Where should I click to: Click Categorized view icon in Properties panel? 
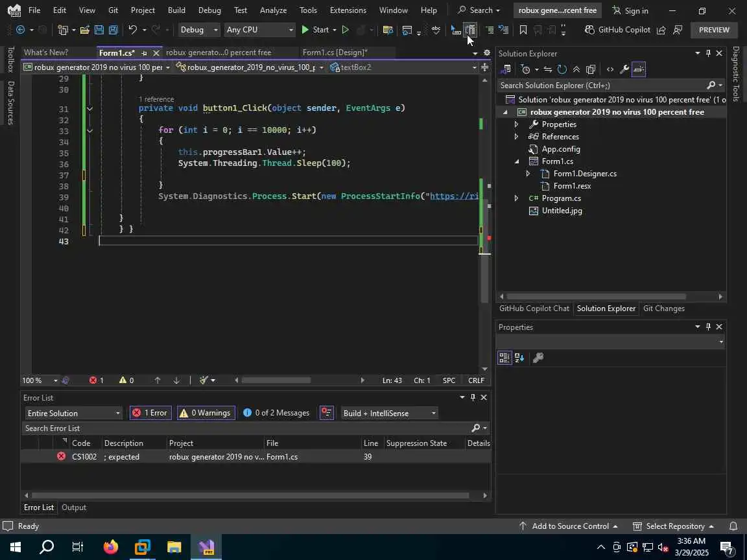504,358
